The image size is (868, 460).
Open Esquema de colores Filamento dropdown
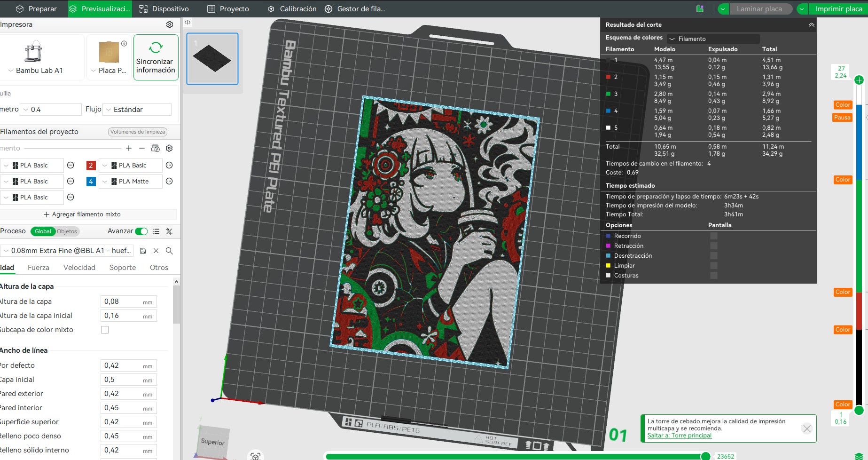point(713,39)
